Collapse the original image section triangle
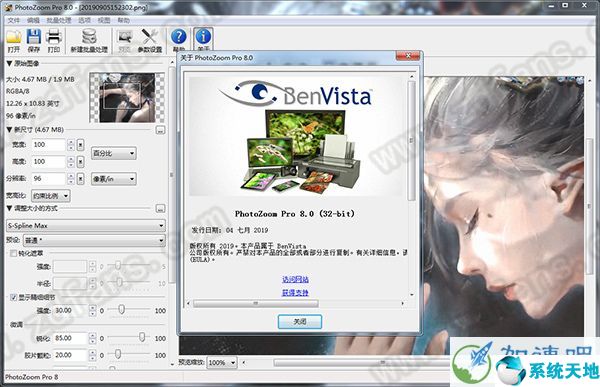Screen dimensions: 600x387 click(9, 64)
